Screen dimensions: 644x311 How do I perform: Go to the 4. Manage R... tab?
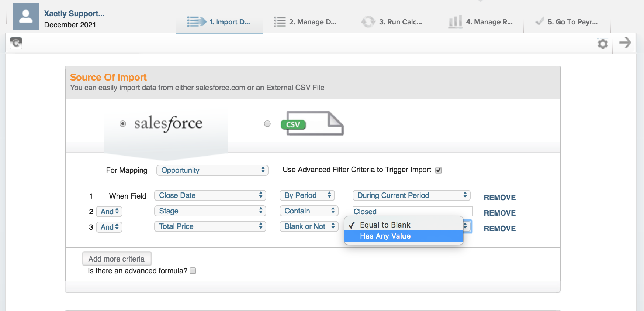(x=480, y=22)
